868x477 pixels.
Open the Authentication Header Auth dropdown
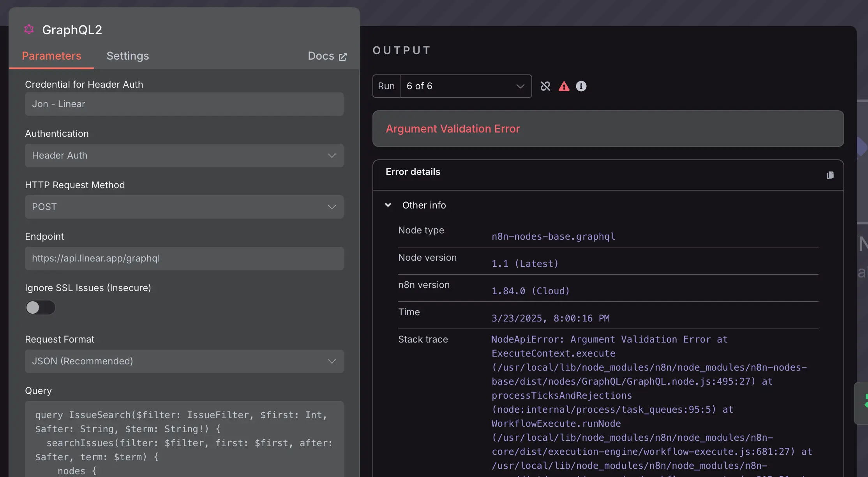click(184, 155)
